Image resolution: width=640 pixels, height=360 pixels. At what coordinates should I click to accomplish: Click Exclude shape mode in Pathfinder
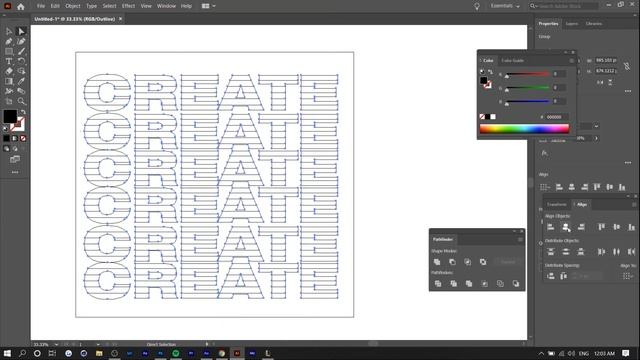(x=483, y=262)
